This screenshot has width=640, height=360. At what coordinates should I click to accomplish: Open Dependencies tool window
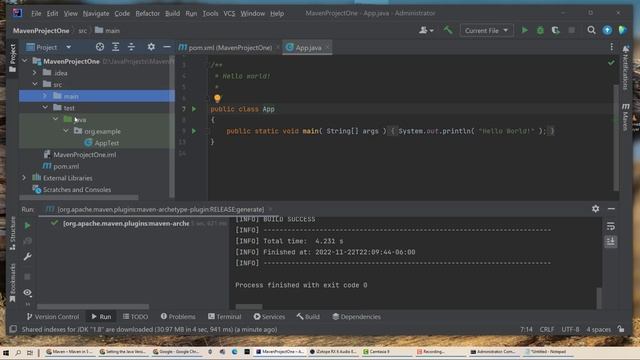point(357,317)
